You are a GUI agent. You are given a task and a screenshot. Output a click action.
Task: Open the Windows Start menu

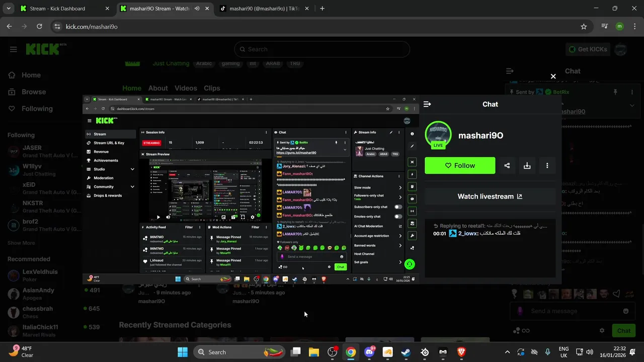tap(182, 352)
